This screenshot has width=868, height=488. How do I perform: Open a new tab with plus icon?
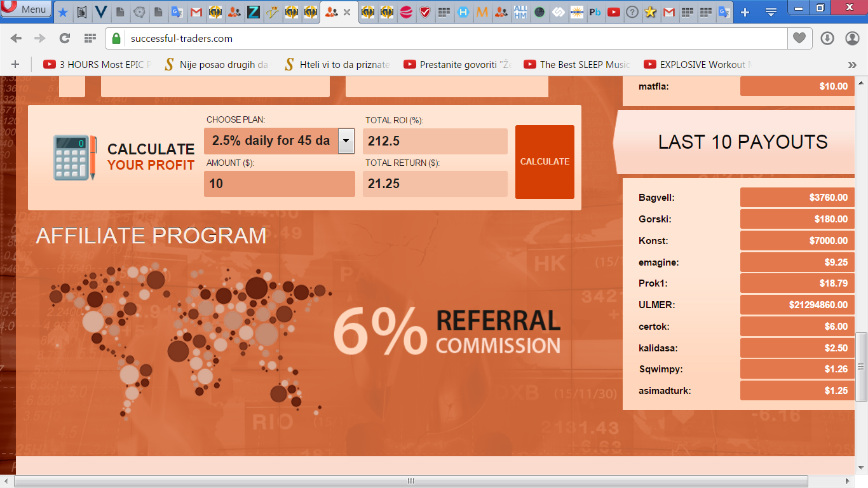pyautogui.click(x=745, y=12)
